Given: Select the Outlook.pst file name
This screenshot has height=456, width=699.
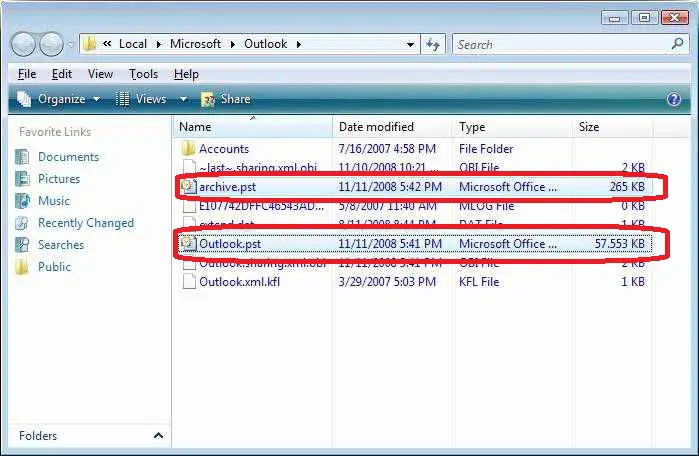Looking at the screenshot, I should pyautogui.click(x=230, y=244).
